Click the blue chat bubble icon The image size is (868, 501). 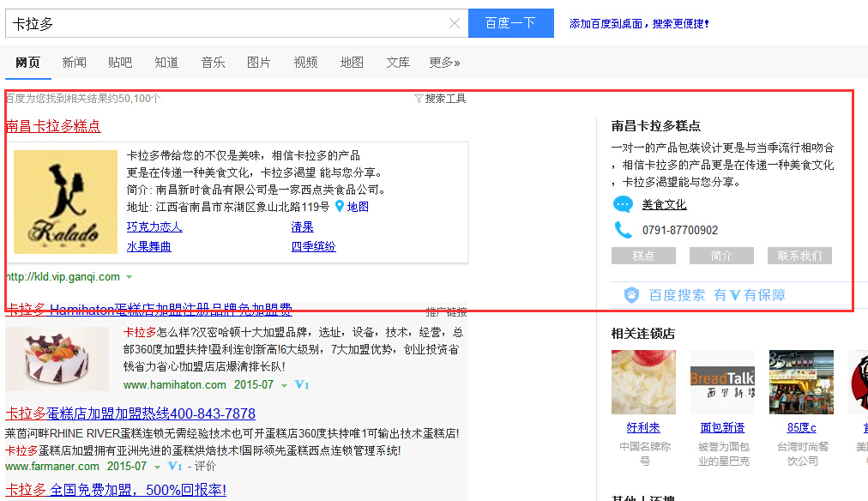(x=623, y=204)
